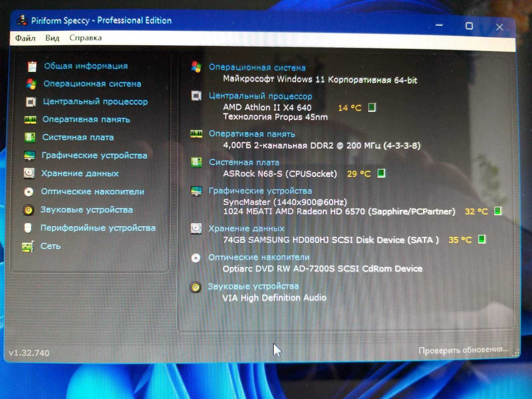Click the SyncMaster (1440x900@60Hz) text
The width and height of the screenshot is (532, 399).
click(x=285, y=202)
